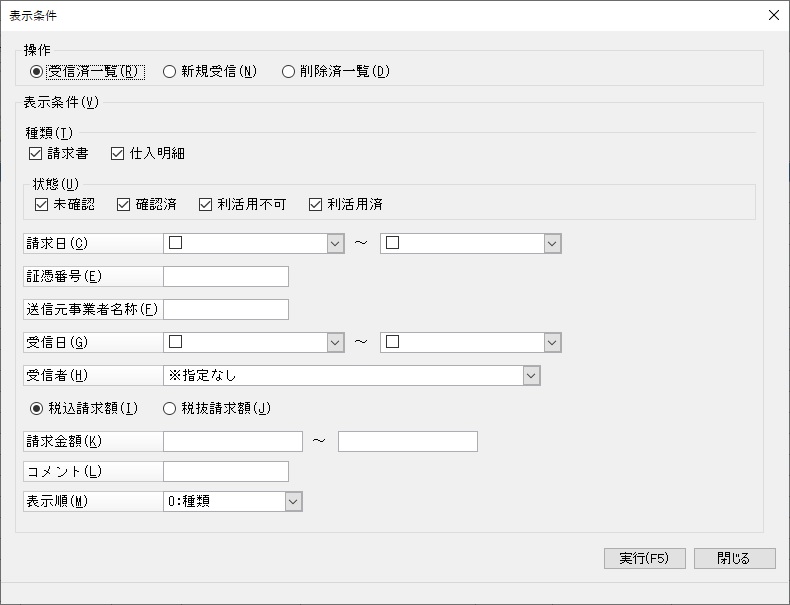Select 税抜請求額 radio option

coord(170,408)
